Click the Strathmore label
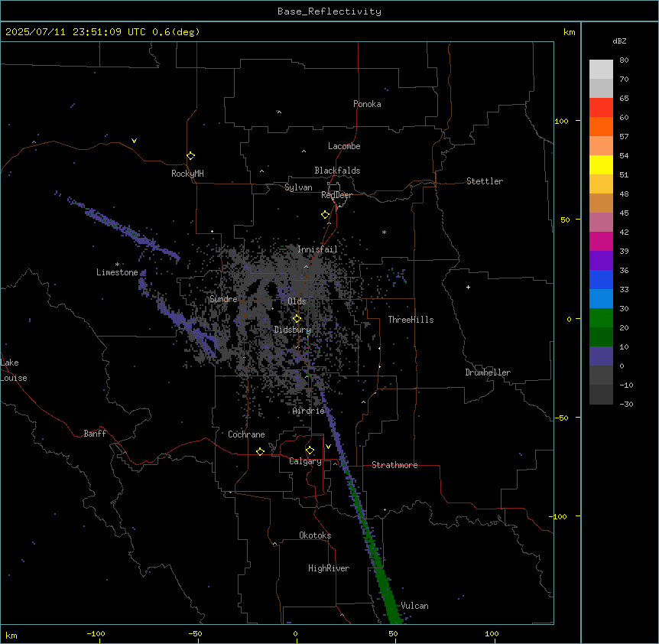This screenshot has height=644, width=659. pyautogui.click(x=394, y=465)
